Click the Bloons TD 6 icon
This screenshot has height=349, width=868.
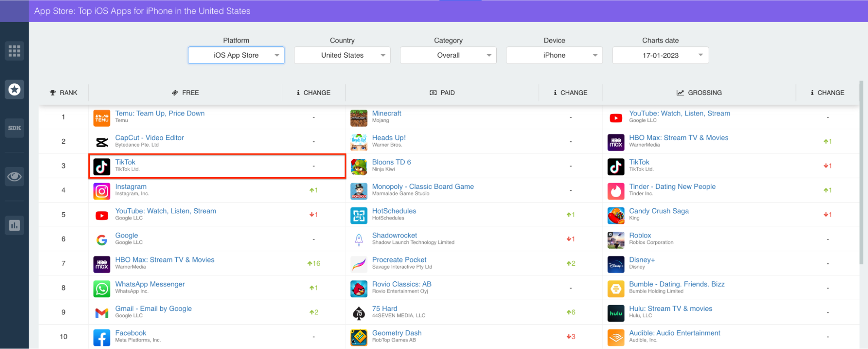[359, 167]
